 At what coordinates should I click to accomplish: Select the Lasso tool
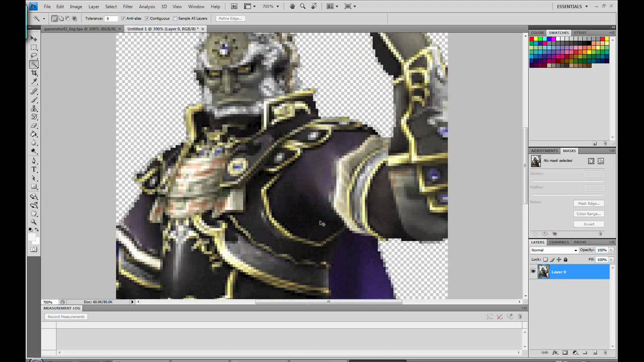click(x=34, y=56)
